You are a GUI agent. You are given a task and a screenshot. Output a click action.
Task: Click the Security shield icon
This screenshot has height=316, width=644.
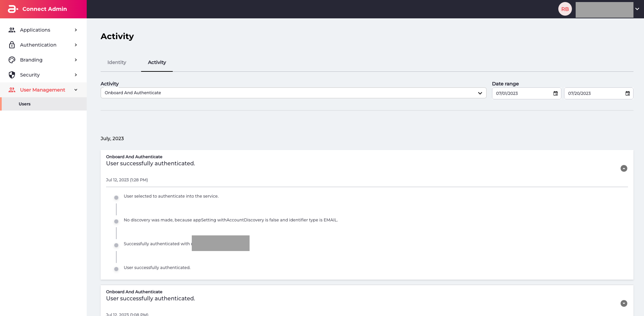pyautogui.click(x=12, y=75)
